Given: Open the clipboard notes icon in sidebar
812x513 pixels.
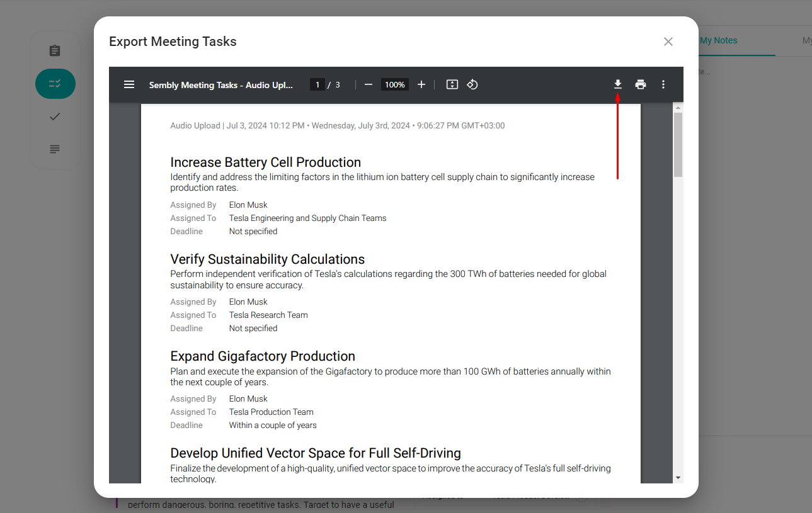Looking at the screenshot, I should (55, 51).
